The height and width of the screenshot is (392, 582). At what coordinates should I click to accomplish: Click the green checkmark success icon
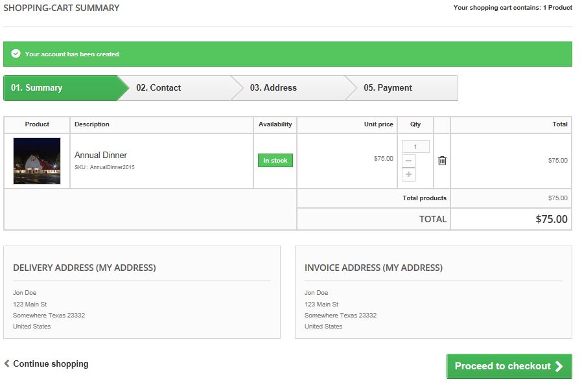pos(16,54)
